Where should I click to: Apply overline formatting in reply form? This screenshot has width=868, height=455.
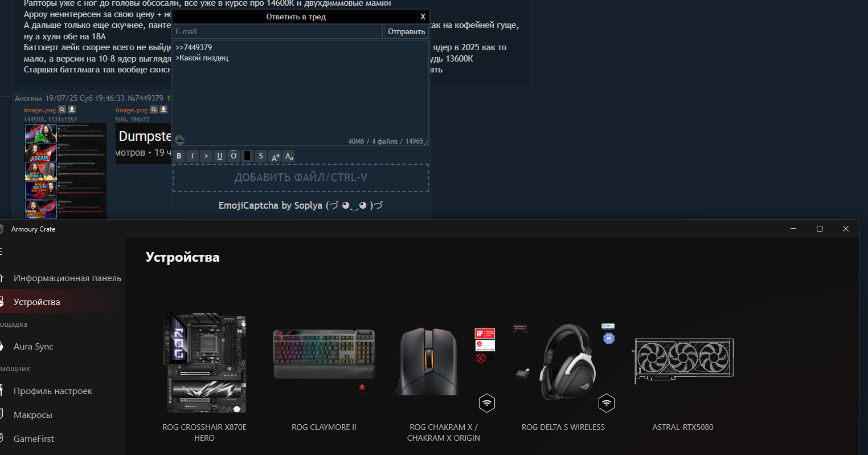234,156
